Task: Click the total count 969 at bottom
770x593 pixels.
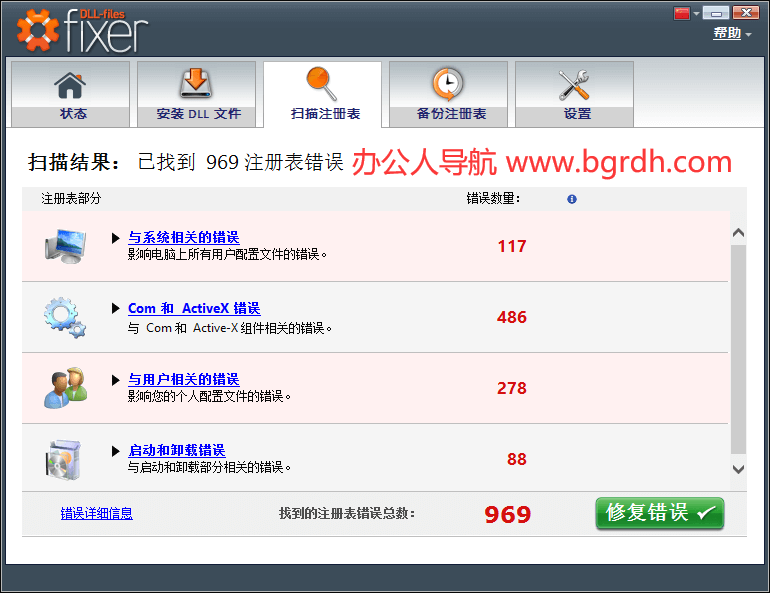Action: pos(508,514)
